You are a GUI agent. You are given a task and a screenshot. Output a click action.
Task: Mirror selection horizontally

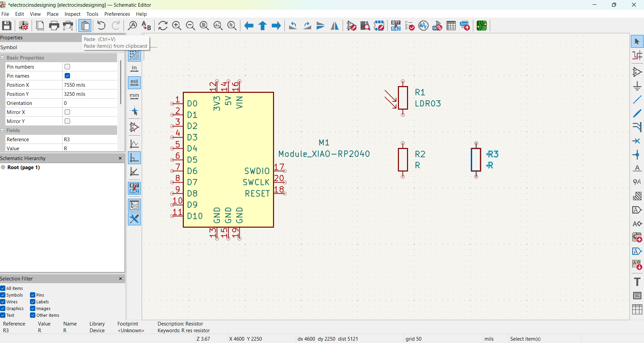point(335,26)
